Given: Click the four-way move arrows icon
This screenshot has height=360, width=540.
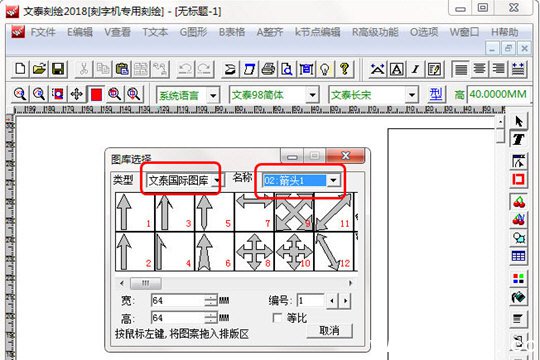Looking at the screenshot, I should 76,94.
